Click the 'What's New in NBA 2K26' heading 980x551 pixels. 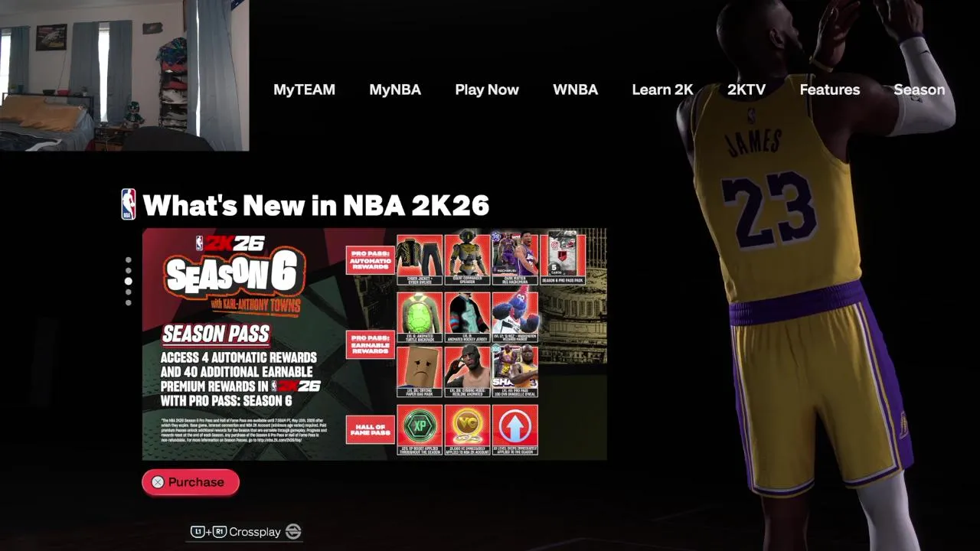(315, 205)
